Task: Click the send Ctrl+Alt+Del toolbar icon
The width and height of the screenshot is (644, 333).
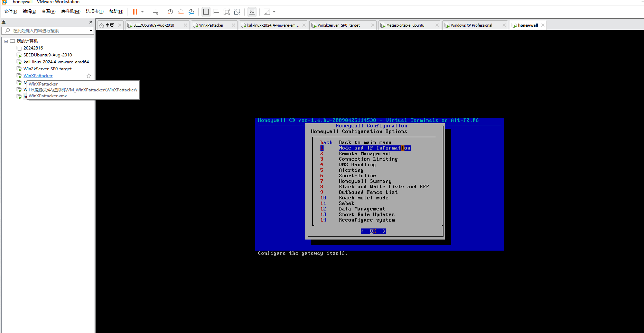Action: coord(156,12)
